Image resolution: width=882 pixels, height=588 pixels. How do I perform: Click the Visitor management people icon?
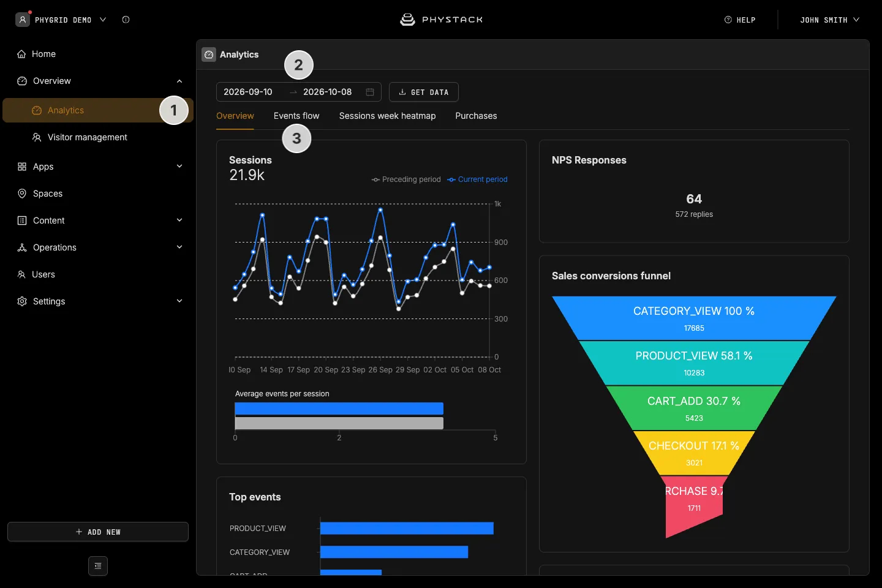point(37,137)
